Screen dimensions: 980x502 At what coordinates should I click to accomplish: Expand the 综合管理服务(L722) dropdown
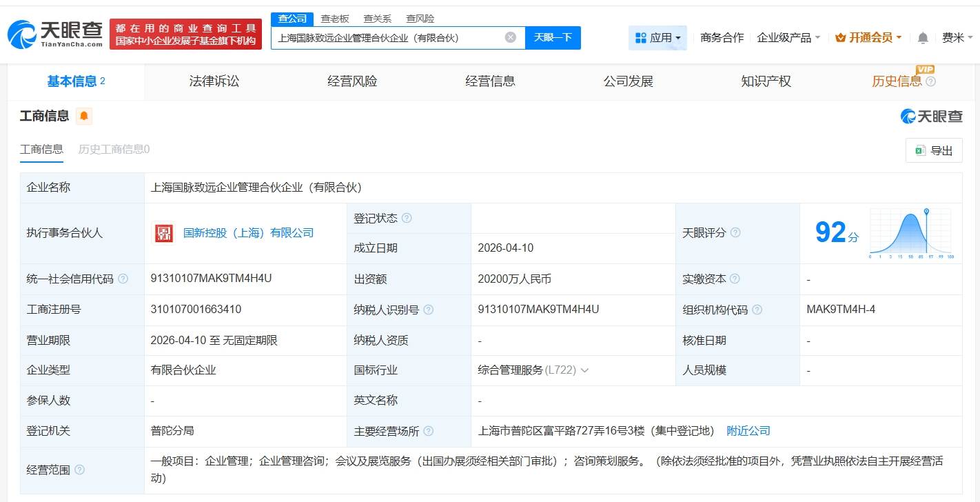pos(585,370)
